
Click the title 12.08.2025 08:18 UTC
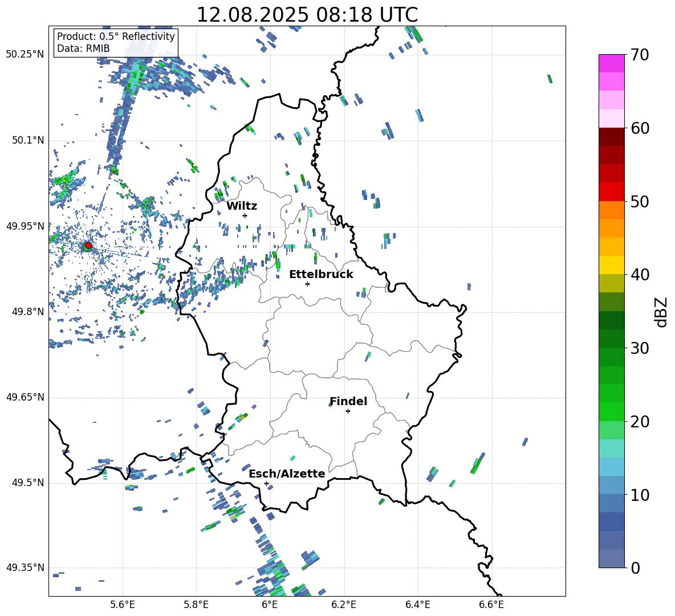click(x=307, y=15)
